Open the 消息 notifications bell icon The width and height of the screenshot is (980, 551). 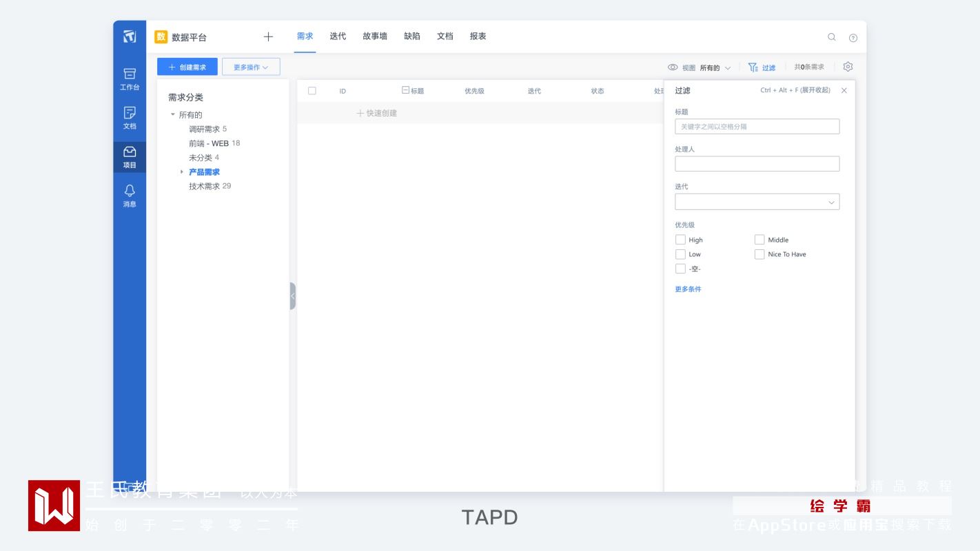coord(130,196)
